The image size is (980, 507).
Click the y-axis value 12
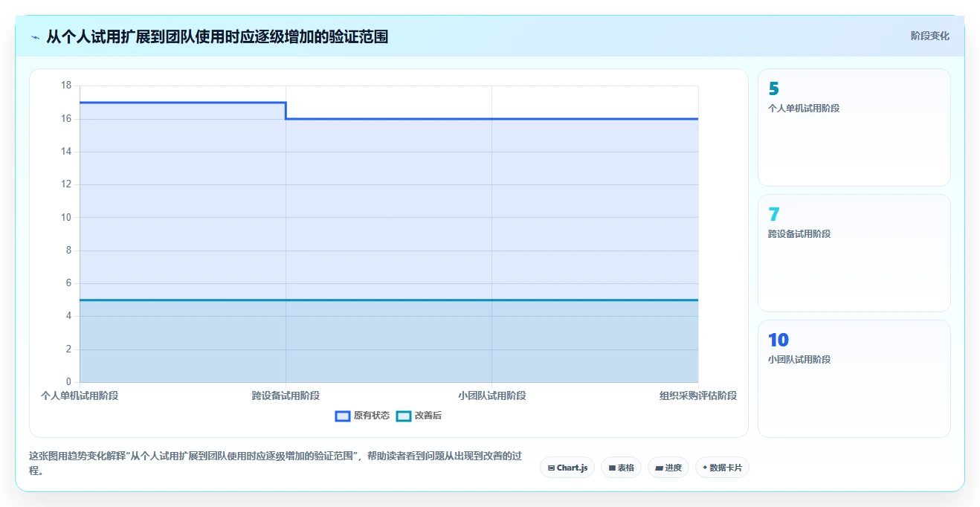point(65,184)
